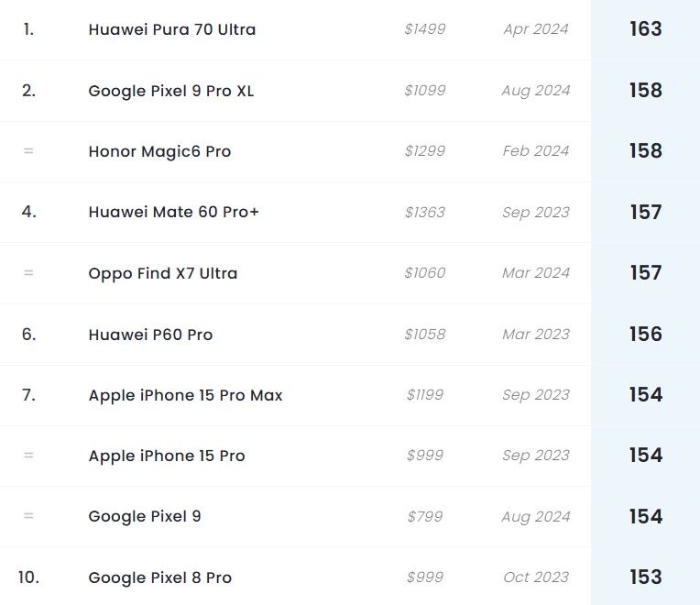Click the 156 score of Huawei P60 Pro
Image resolution: width=700 pixels, height=605 pixels.
(x=646, y=334)
